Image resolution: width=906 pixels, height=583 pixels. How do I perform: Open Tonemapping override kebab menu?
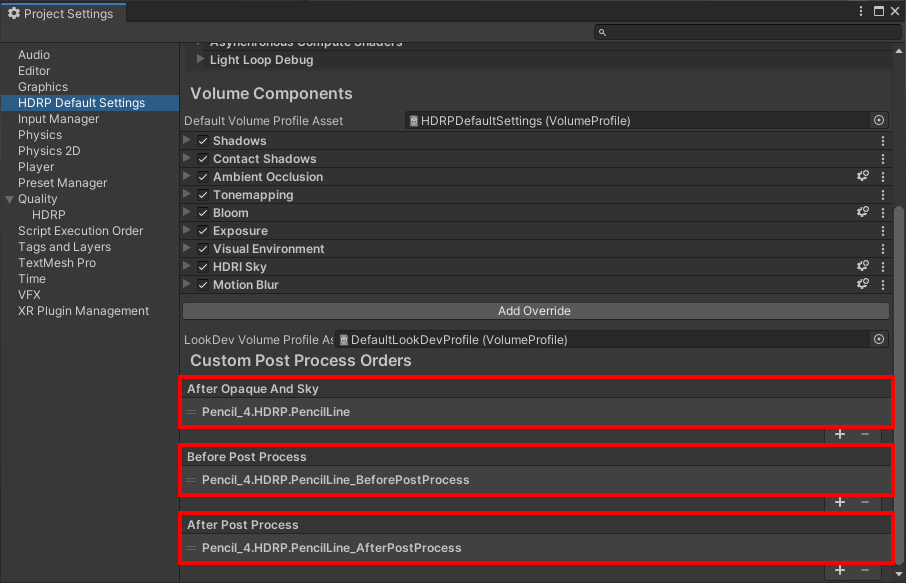(882, 195)
